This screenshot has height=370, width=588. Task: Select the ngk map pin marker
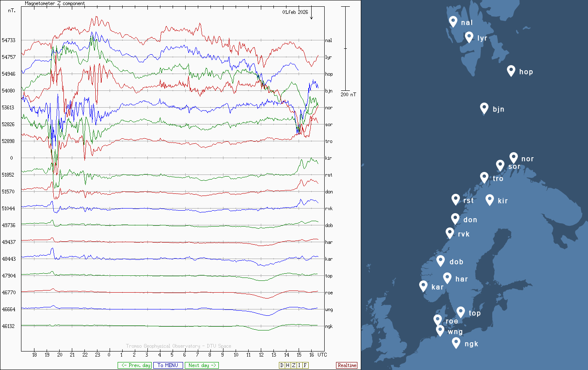tap(456, 343)
